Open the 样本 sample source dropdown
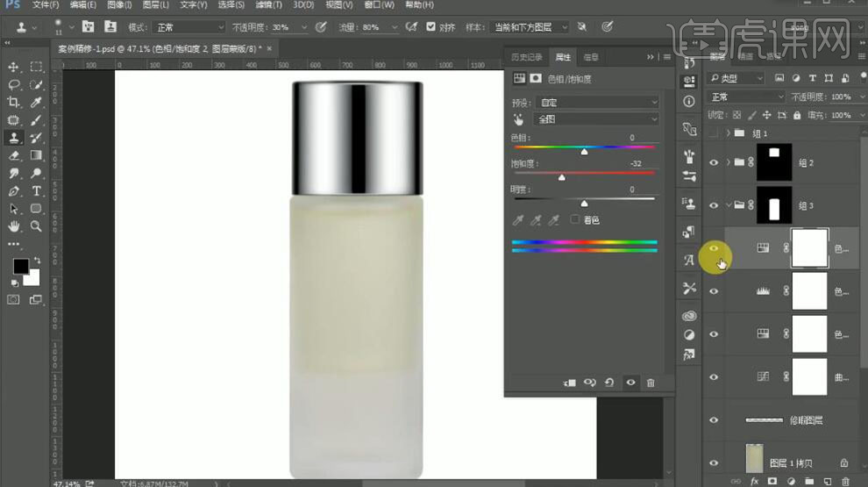The height and width of the screenshot is (487, 868). click(x=530, y=27)
